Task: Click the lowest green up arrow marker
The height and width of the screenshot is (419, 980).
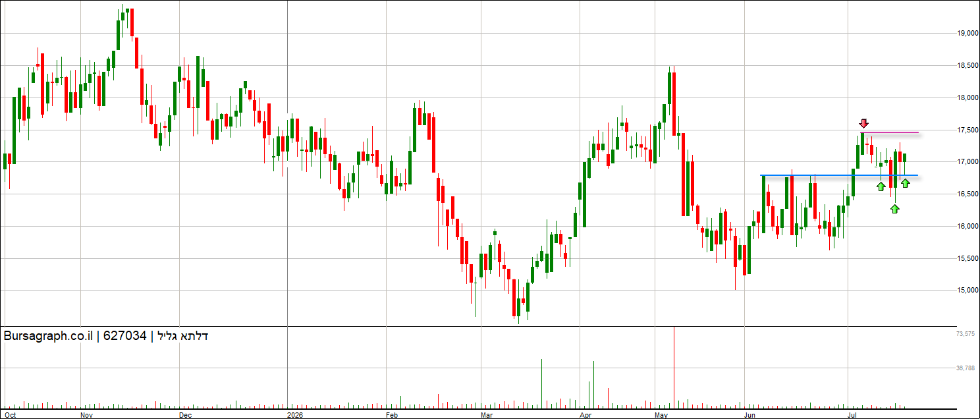Action: pyautogui.click(x=894, y=209)
